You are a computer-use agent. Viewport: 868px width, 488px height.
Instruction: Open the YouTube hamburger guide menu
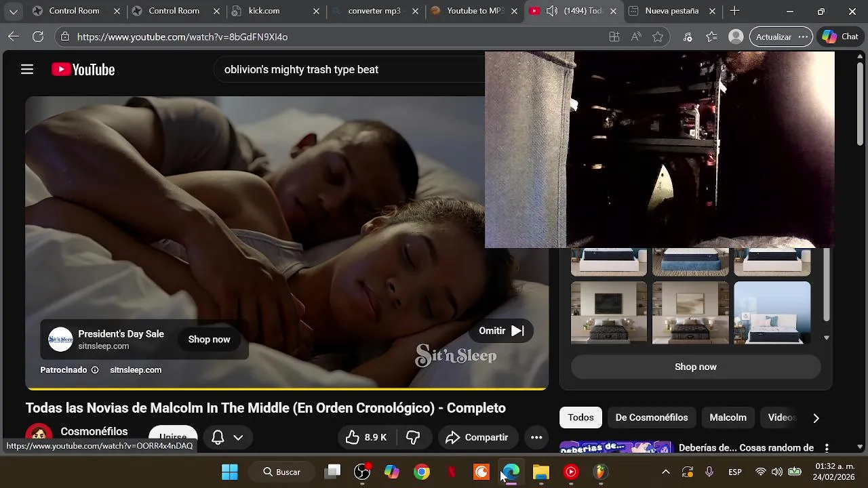pos(27,69)
